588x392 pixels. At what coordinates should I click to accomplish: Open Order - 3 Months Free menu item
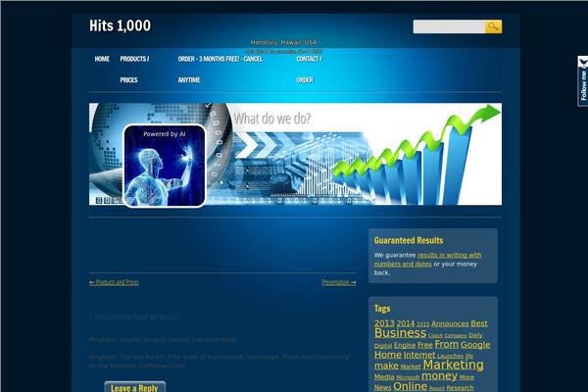pyautogui.click(x=220, y=70)
